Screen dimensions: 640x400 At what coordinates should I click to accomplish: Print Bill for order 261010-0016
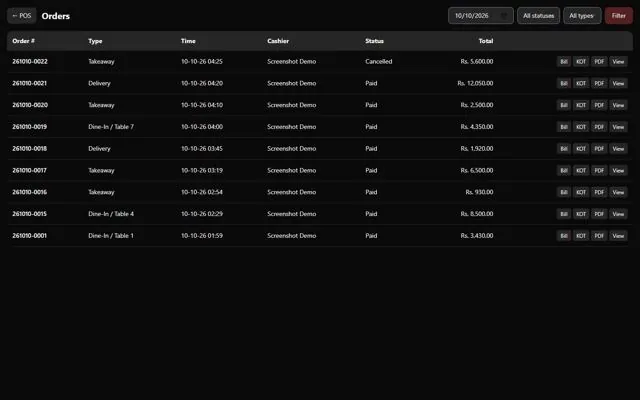[564, 192]
